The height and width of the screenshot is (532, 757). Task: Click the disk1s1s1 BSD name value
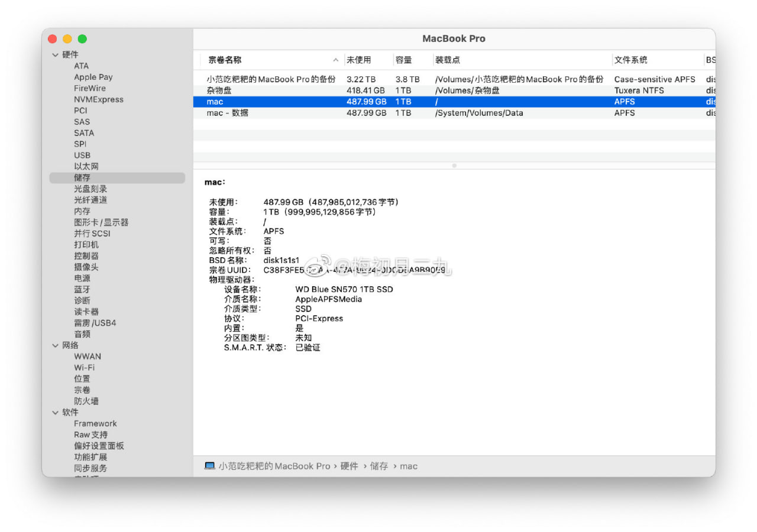282,260
